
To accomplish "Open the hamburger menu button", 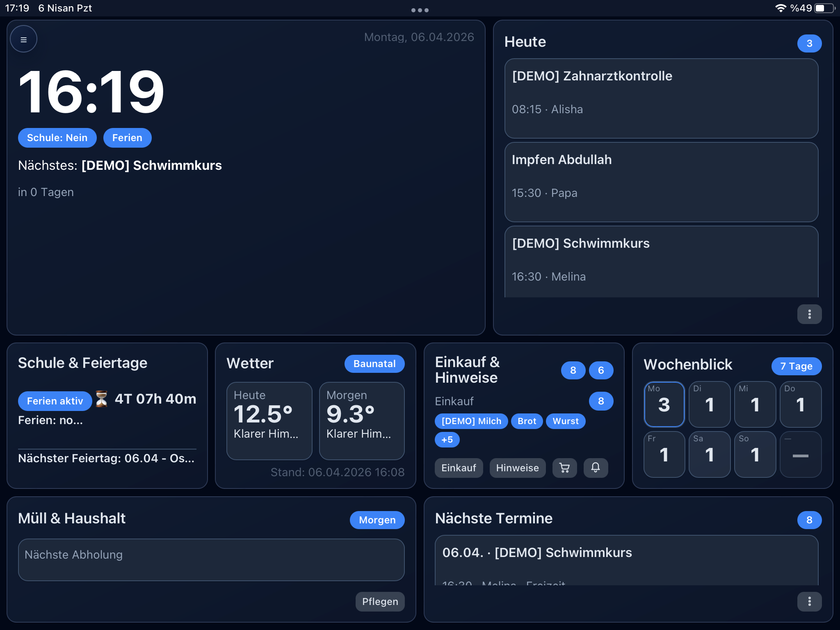I will [23, 39].
